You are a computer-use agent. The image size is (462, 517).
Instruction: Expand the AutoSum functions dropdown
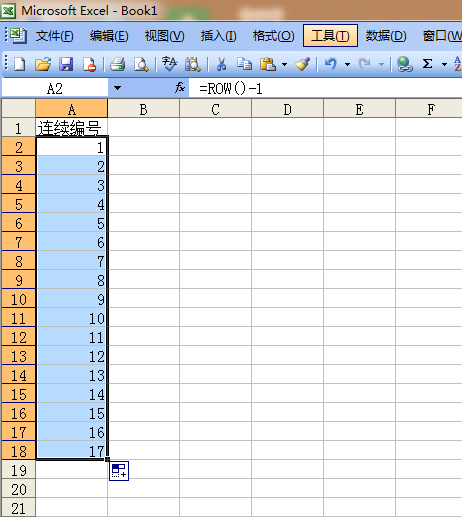click(x=444, y=64)
